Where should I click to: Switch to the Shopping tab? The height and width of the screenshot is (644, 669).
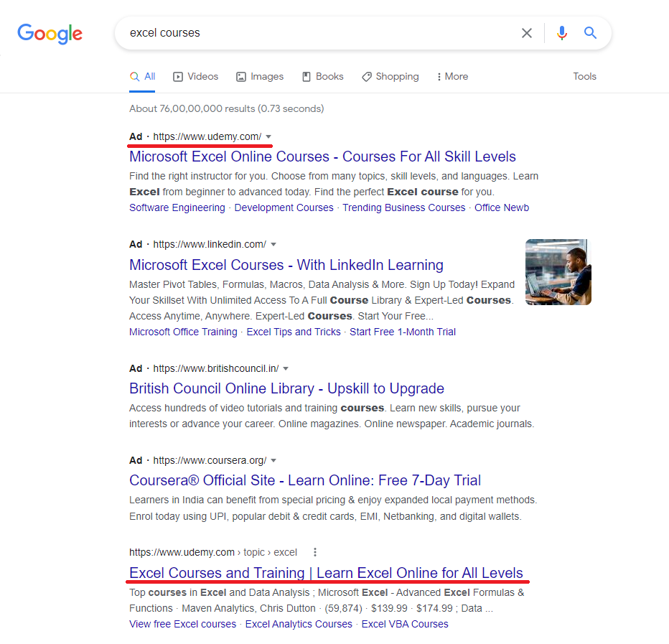390,76
